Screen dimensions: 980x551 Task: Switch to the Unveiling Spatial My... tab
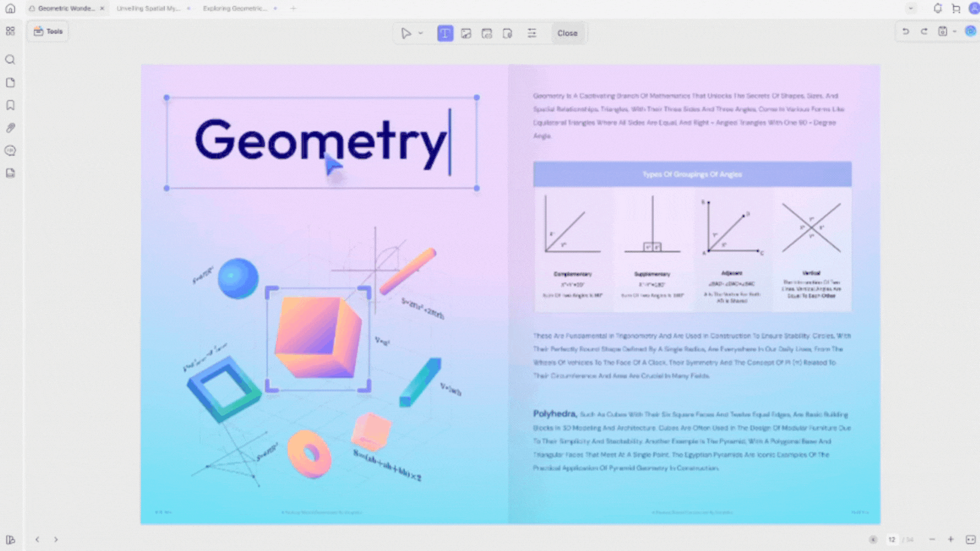(x=148, y=9)
